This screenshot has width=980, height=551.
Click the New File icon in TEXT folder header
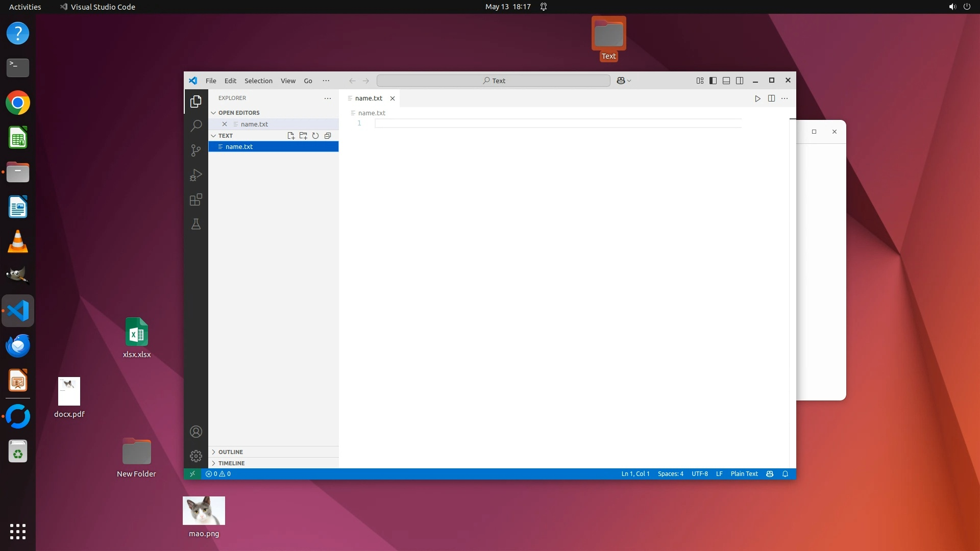(291, 136)
